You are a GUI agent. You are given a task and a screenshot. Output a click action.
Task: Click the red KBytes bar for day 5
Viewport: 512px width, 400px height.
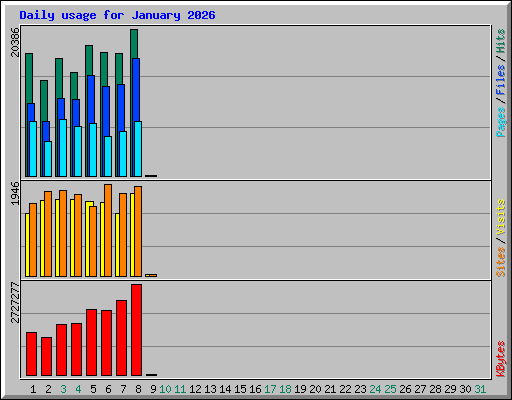click(91, 342)
